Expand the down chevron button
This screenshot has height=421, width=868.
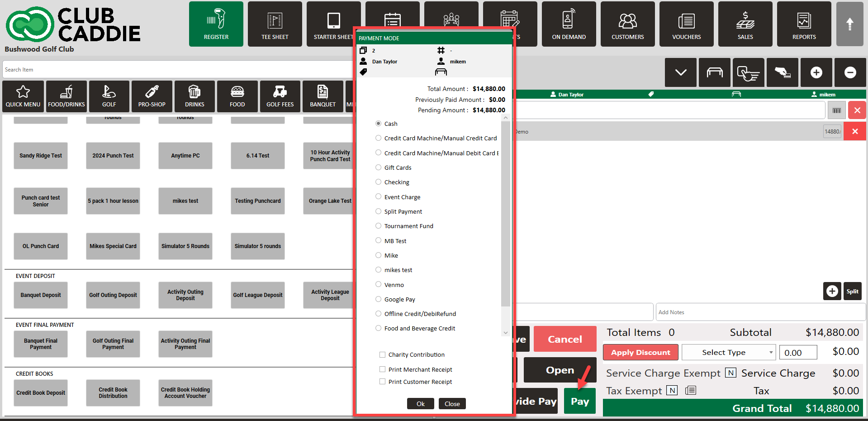(680, 72)
